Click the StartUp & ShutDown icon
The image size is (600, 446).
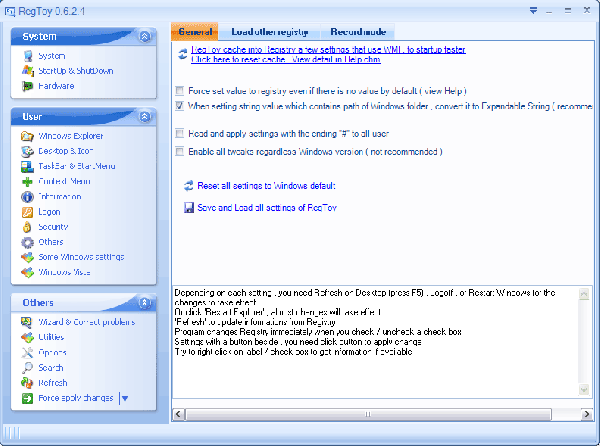28,71
